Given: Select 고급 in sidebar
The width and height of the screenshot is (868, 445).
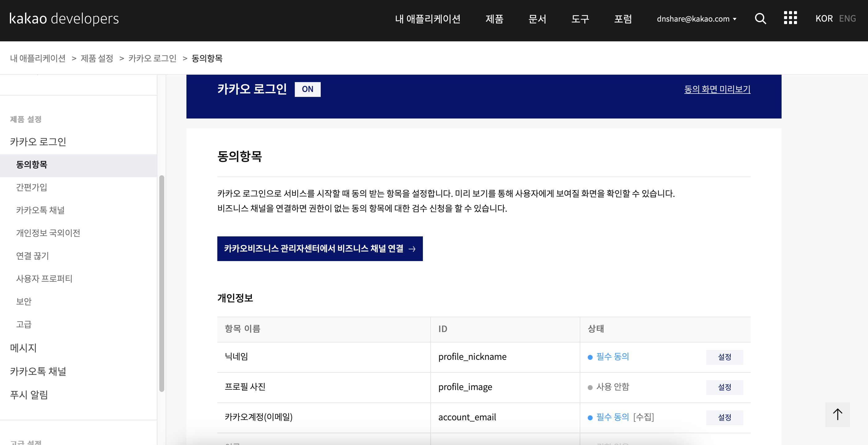Looking at the screenshot, I should (23, 324).
